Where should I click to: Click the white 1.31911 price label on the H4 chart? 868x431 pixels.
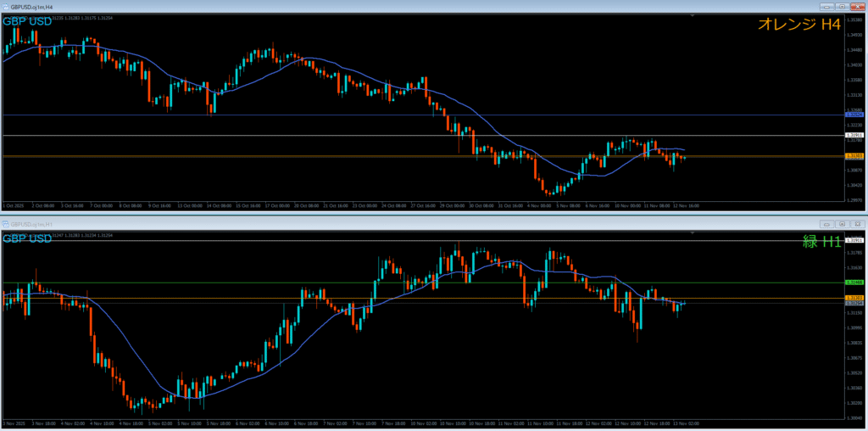coord(854,135)
